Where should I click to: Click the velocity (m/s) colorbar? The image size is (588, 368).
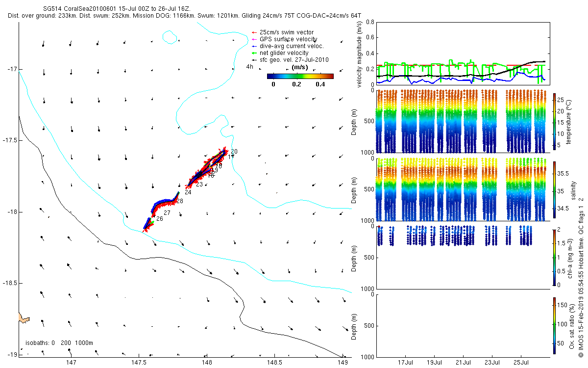[x=300, y=76]
